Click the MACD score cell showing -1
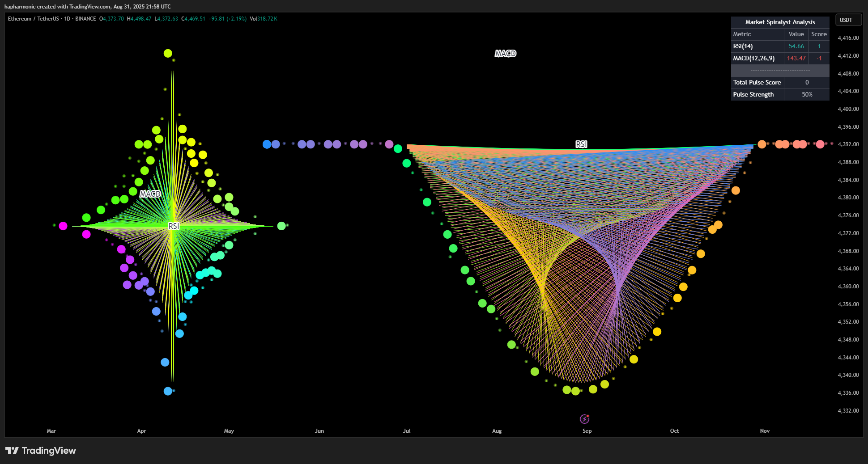Viewport: 868px width, 464px height. [819, 58]
